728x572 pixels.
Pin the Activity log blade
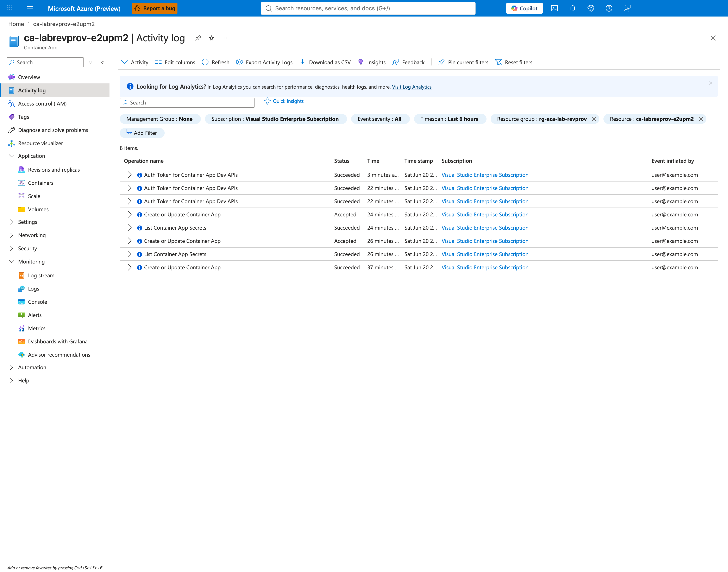(x=198, y=38)
